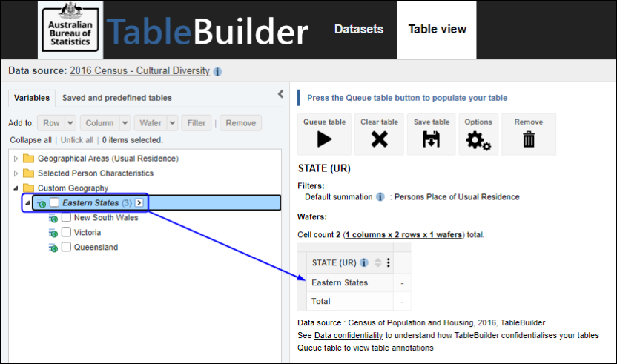The image size is (617, 364).
Task: Open the 2016 Census - Cultural Diversity link
Action: [139, 71]
